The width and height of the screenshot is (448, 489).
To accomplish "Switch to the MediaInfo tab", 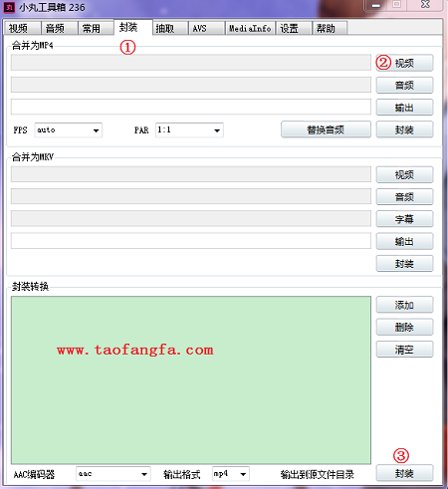I will tap(250, 28).
